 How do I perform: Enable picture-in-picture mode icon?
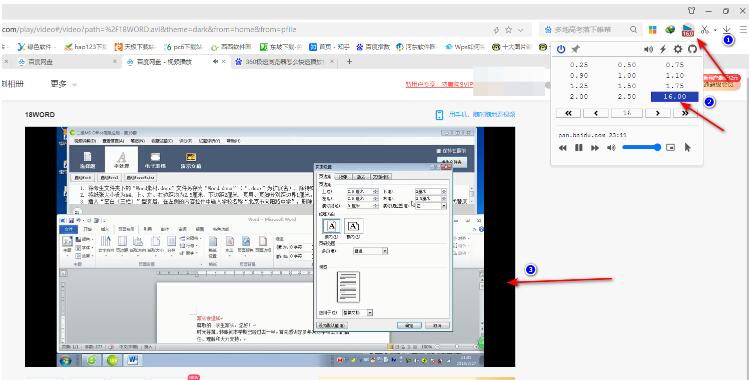click(671, 148)
